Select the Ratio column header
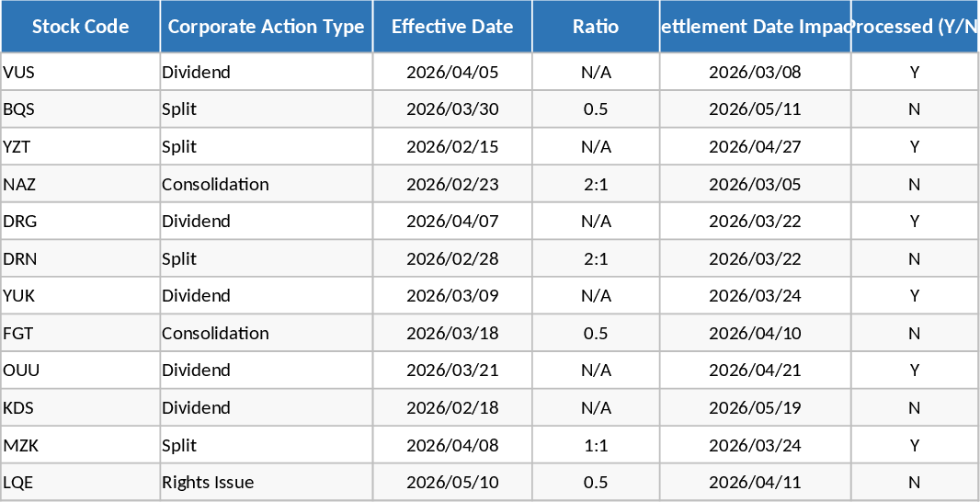 tap(596, 27)
